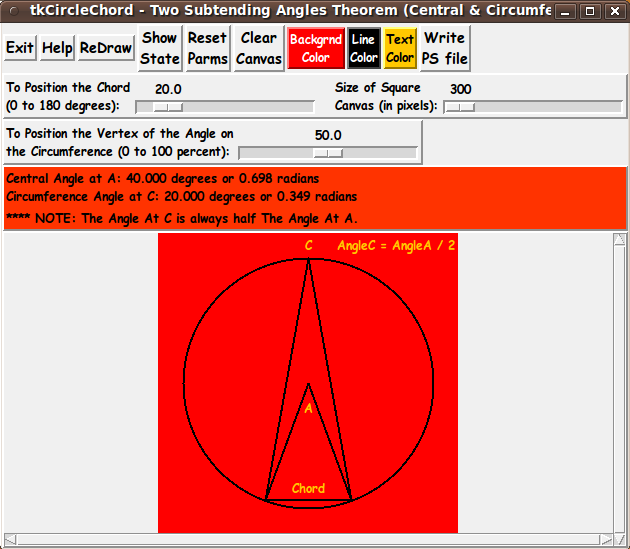Screen dimensions: 630x549
Task: Click the horizontal scrollbar left arrow
Action: coord(10,539)
